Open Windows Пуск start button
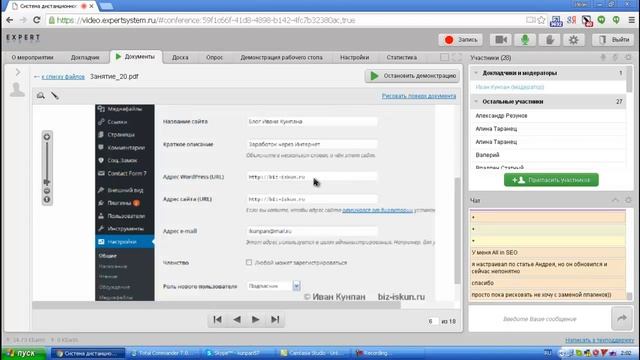The width and height of the screenshot is (640, 360). pyautogui.click(x=24, y=353)
